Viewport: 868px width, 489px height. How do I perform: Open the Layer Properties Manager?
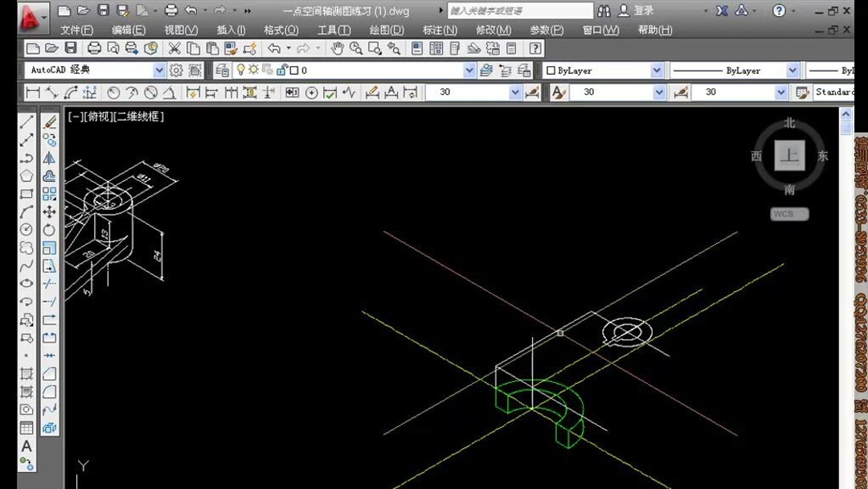[x=222, y=70]
